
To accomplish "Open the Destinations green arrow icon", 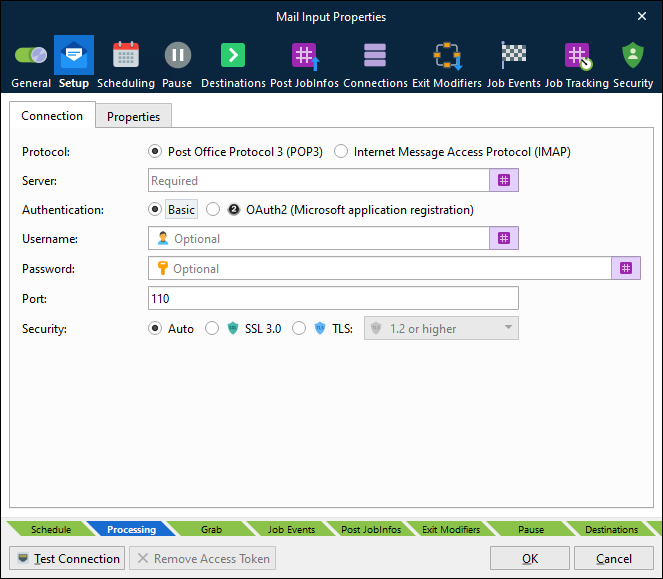I will [x=233, y=55].
